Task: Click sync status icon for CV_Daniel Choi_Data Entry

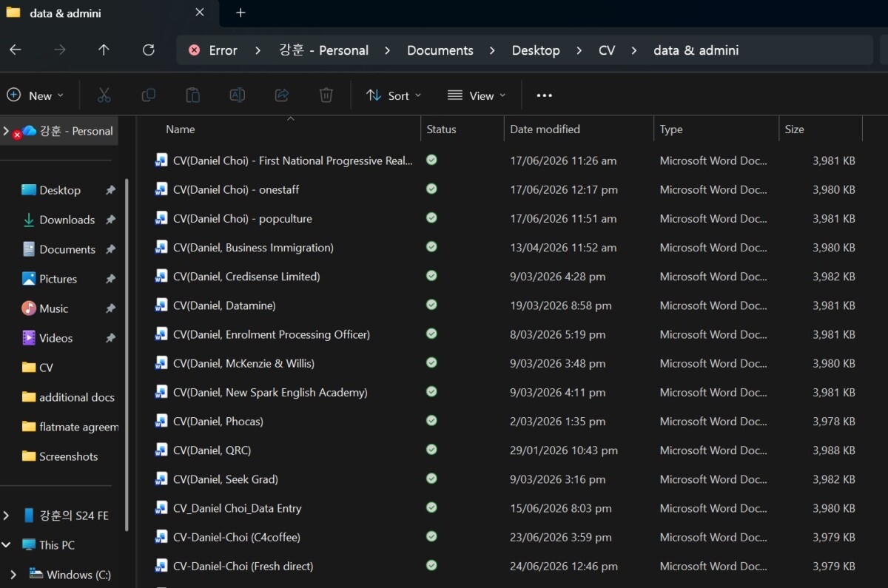Action: coord(431,507)
